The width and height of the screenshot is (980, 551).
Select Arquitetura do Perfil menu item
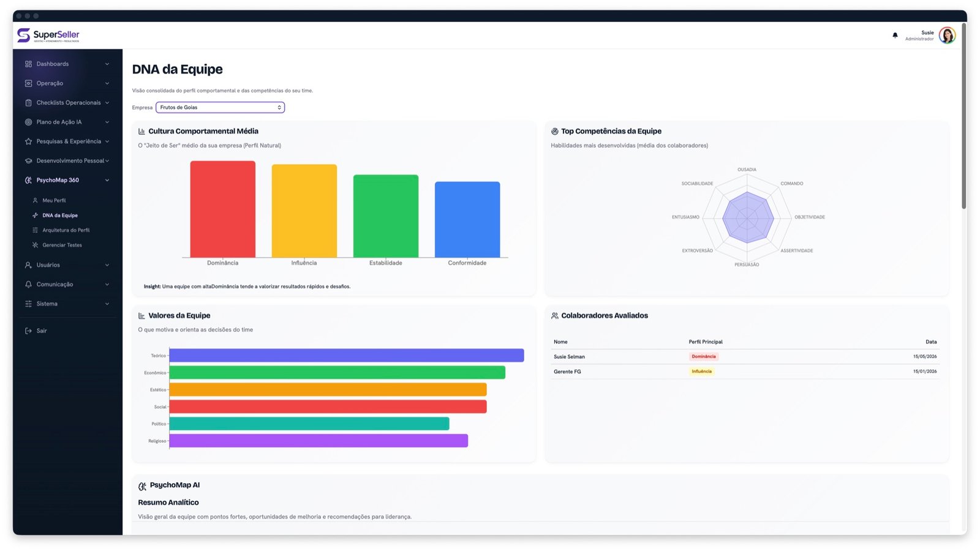[67, 230]
